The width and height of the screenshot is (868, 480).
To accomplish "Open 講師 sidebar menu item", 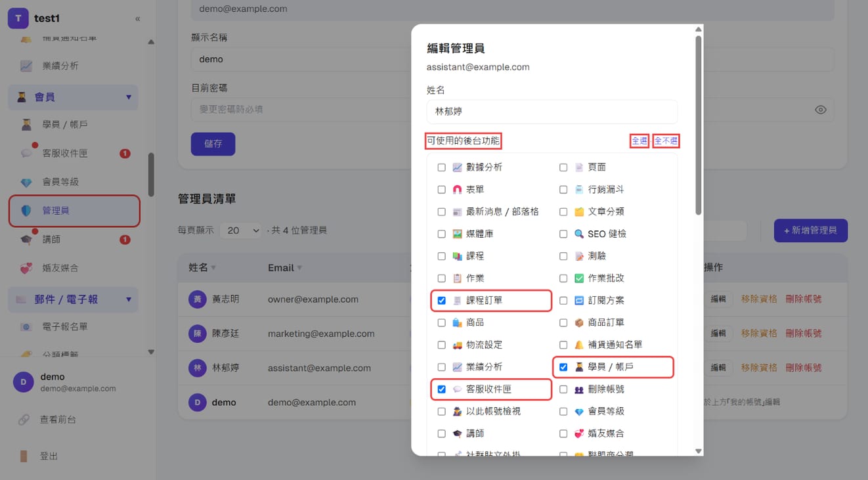I will click(x=74, y=240).
